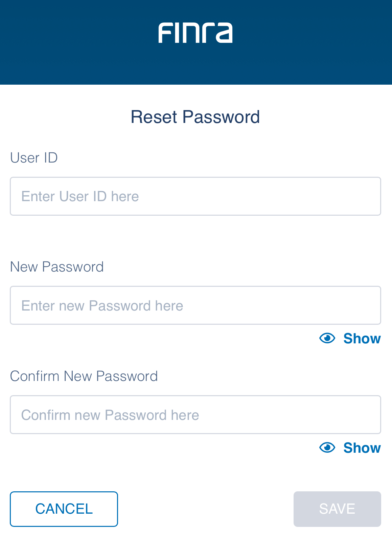Click the Enter User ID here field
Image resolution: width=392 pixels, height=534 pixels.
pyautogui.click(x=195, y=196)
